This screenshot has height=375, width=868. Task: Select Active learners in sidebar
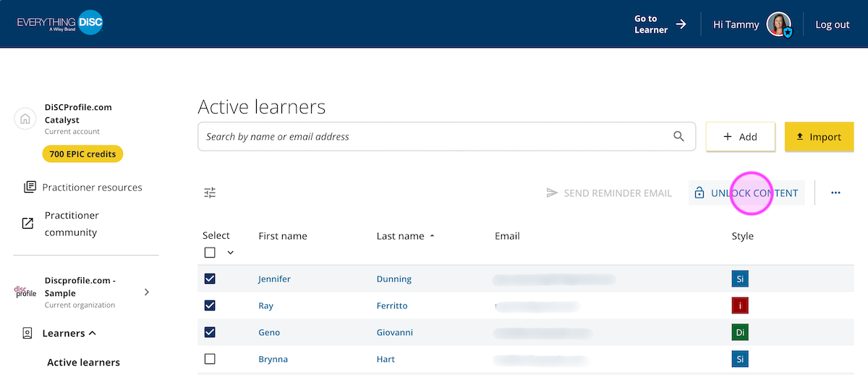click(x=83, y=362)
